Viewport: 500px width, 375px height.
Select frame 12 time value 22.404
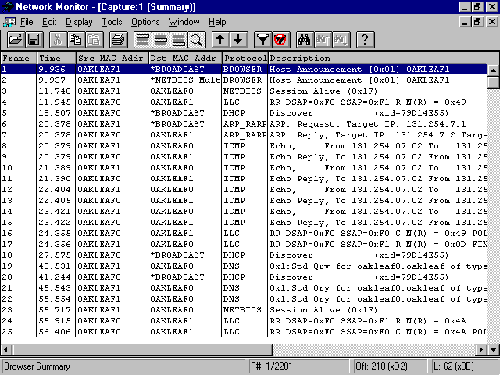[55, 189]
